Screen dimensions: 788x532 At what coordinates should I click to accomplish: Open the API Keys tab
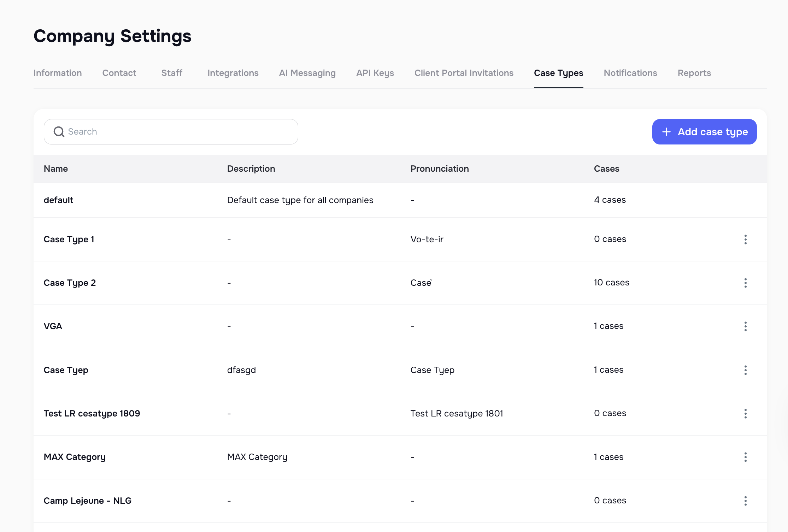pyautogui.click(x=375, y=73)
